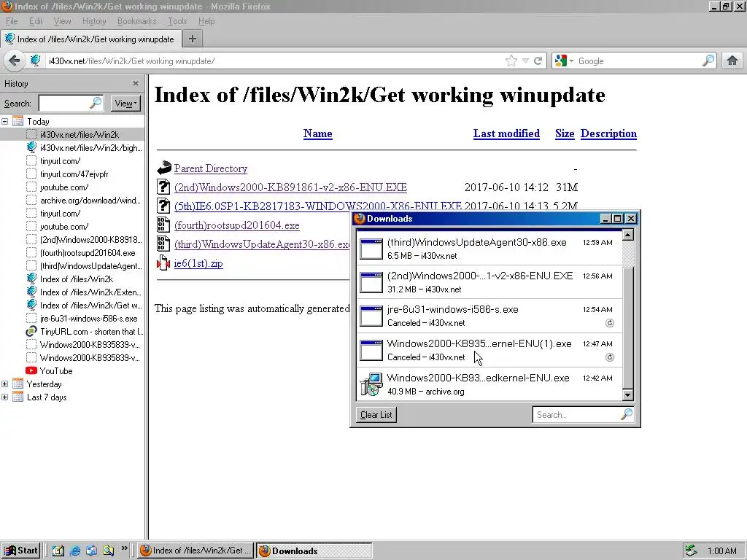The image size is (747, 560).
Task: Switch to Index of /files/Win2k/Get taskbar button
Action: point(196,551)
